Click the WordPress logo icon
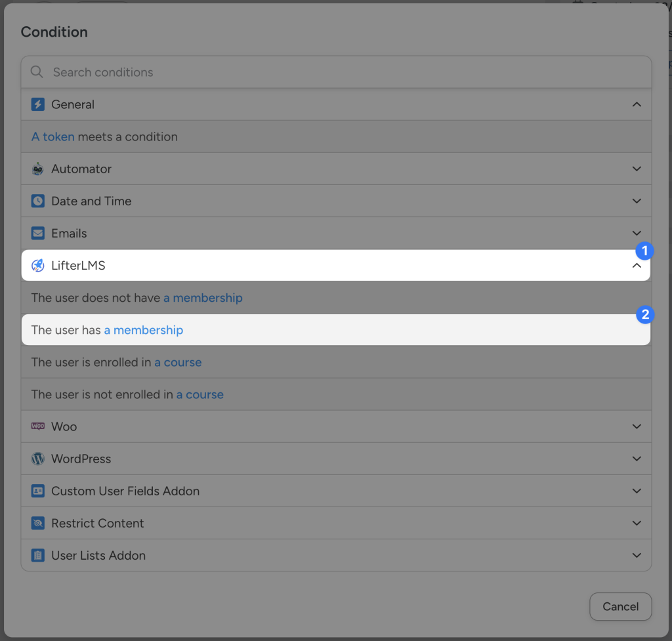Viewport: 672px width, 641px height. [37, 459]
